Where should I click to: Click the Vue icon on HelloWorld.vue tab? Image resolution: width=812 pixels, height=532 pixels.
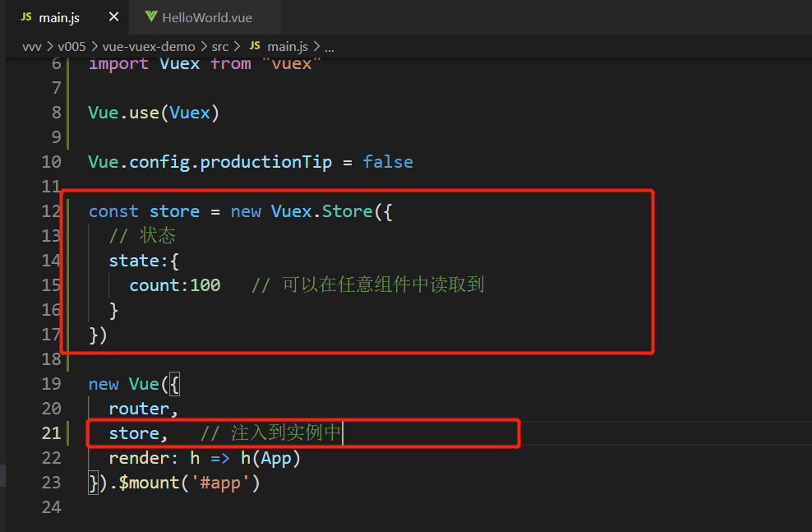tap(151, 17)
